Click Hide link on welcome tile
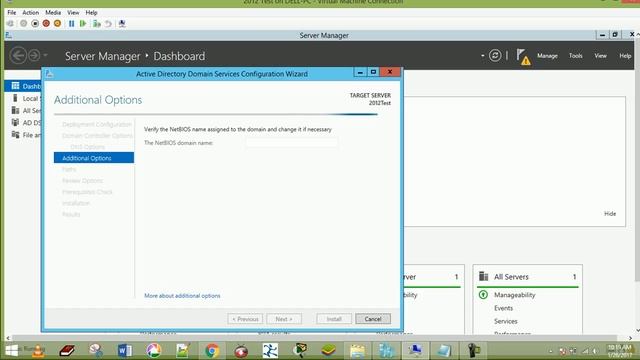The width and height of the screenshot is (640, 360). point(610,213)
